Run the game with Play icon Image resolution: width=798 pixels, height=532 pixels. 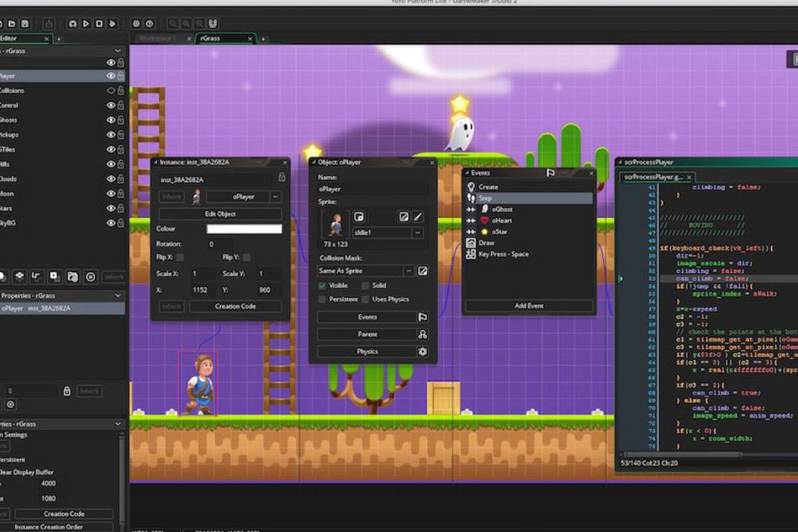click(x=86, y=23)
